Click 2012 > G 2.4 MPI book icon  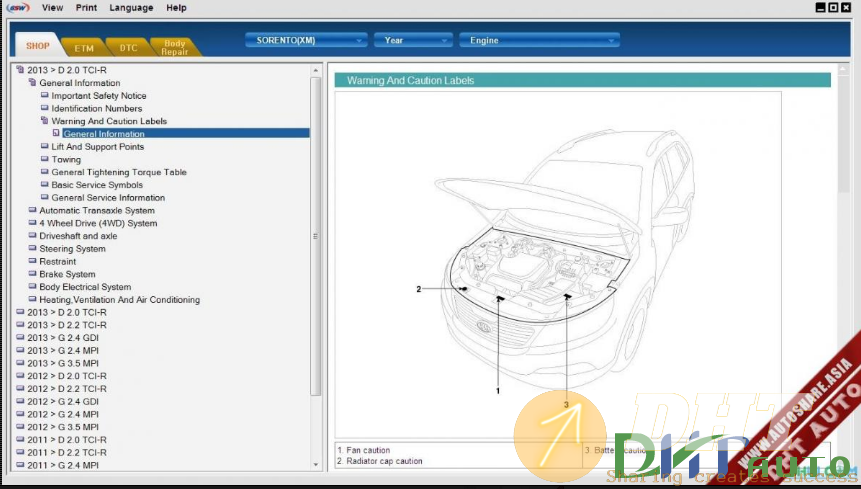[20, 414]
